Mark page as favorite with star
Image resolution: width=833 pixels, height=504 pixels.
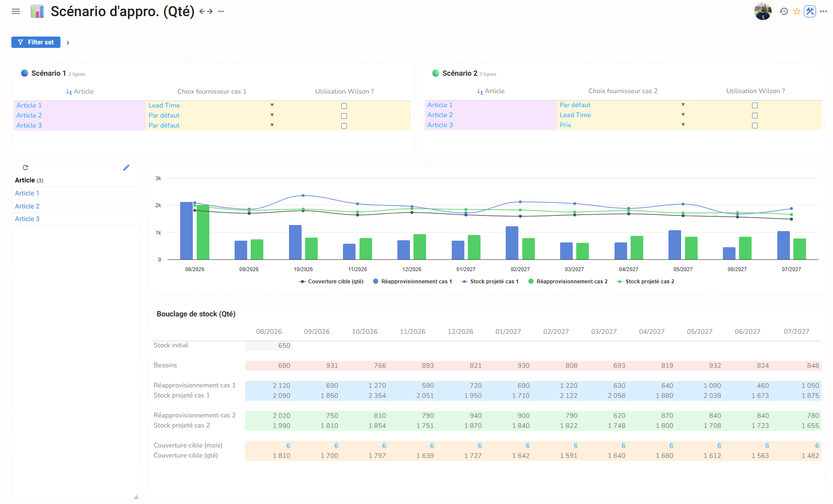[796, 11]
